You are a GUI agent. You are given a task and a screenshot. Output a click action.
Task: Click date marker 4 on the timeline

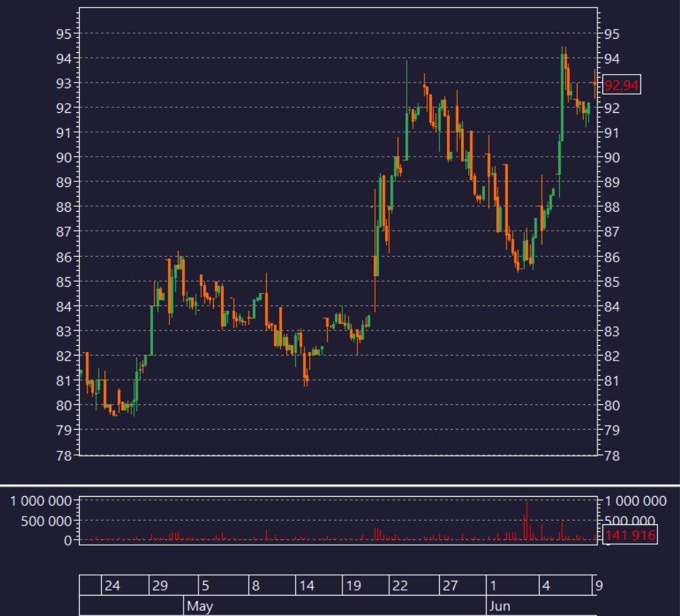click(546, 586)
